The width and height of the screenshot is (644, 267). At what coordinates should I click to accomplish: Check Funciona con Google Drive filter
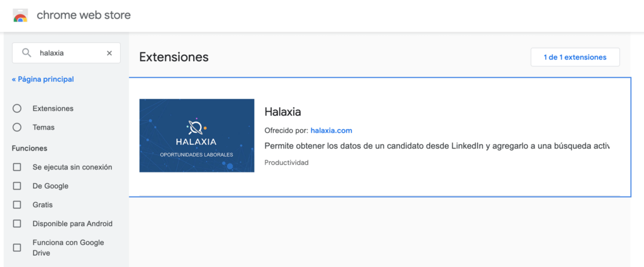17,247
